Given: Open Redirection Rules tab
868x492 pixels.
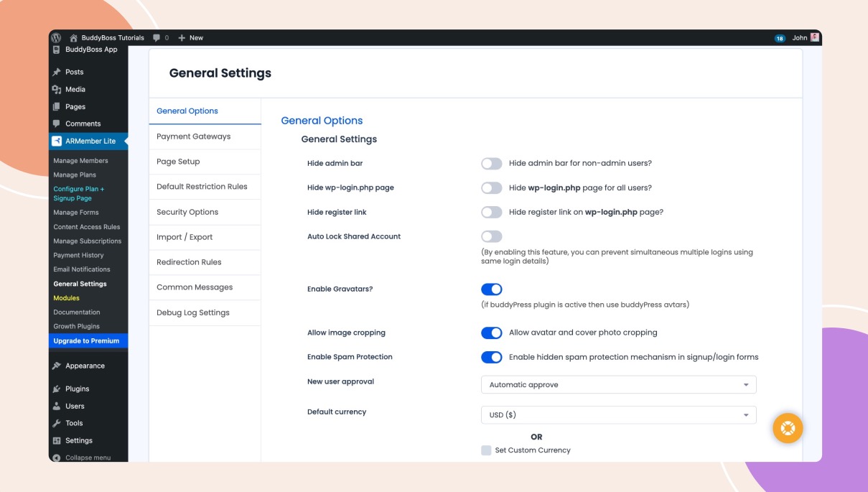Looking at the screenshot, I should click(x=205, y=262).
